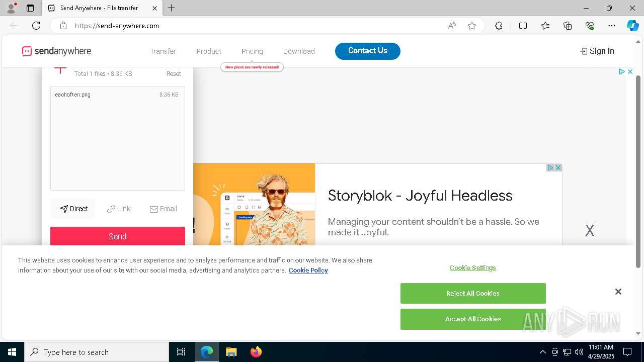Click the Storyblok ad image
Screen dimensions: 644x362
254,205
